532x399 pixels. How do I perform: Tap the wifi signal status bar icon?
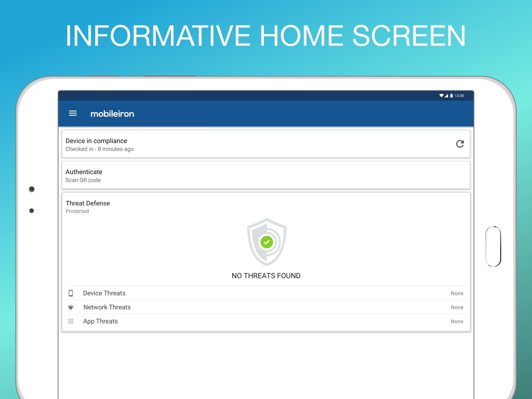[x=441, y=96]
